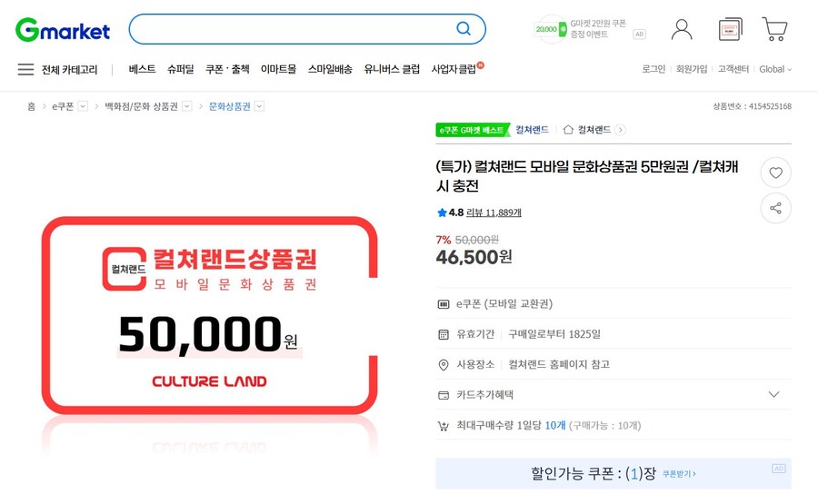Click the 할인가능 쿠폰 (1)장 banner
Screen dimensions: 818x504
click(x=613, y=474)
